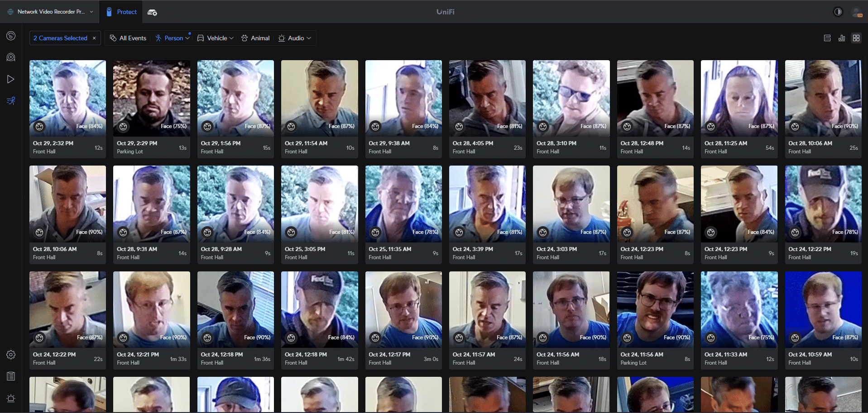Click face icon on Oct 24, 12:21 PM card

point(123,338)
